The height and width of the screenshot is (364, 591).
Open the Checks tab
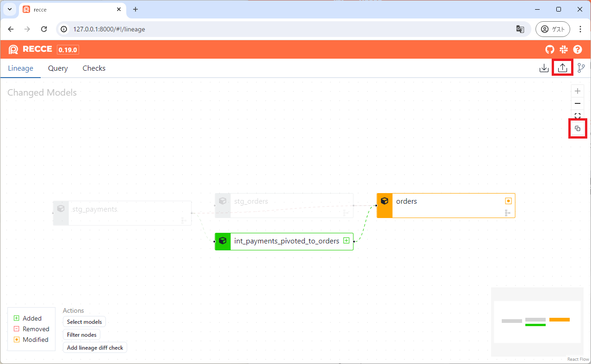94,68
